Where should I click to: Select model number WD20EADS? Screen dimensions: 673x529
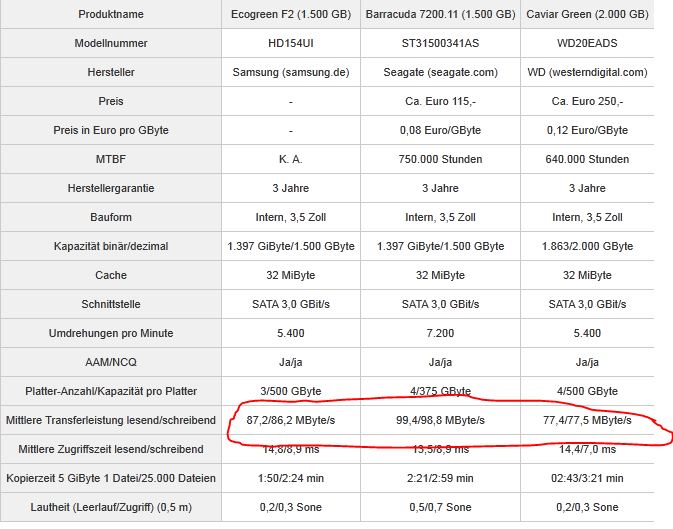[x=588, y=44]
